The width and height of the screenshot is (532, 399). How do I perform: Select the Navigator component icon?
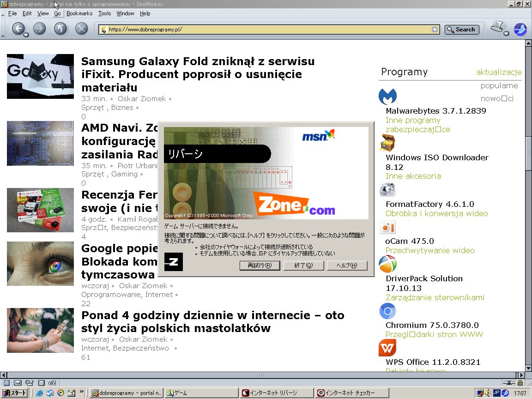tap(6, 382)
